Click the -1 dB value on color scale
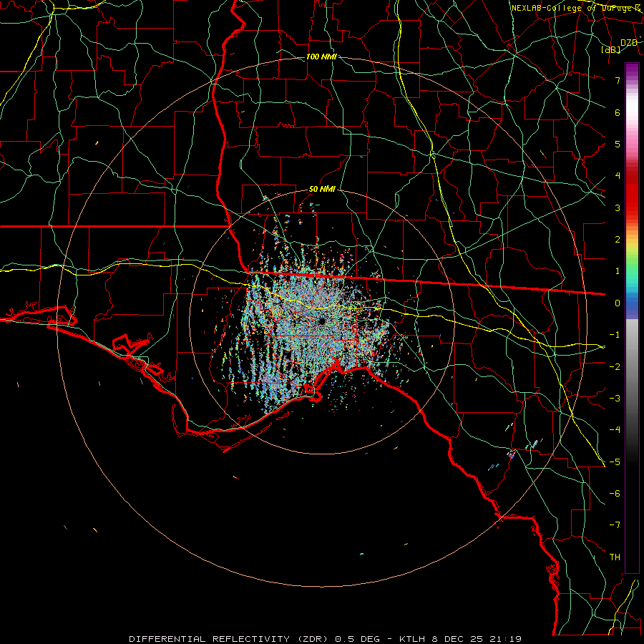This screenshot has width=644, height=644. pyautogui.click(x=615, y=335)
